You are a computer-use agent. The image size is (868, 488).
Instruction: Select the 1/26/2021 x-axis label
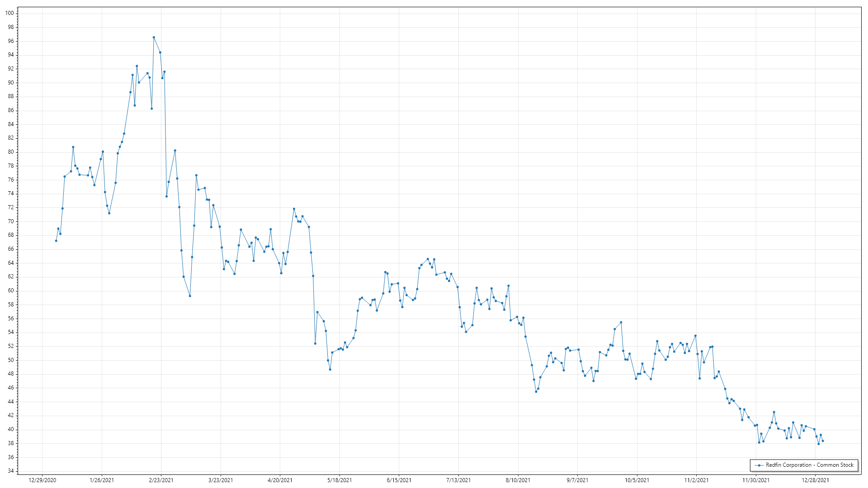[102, 480]
